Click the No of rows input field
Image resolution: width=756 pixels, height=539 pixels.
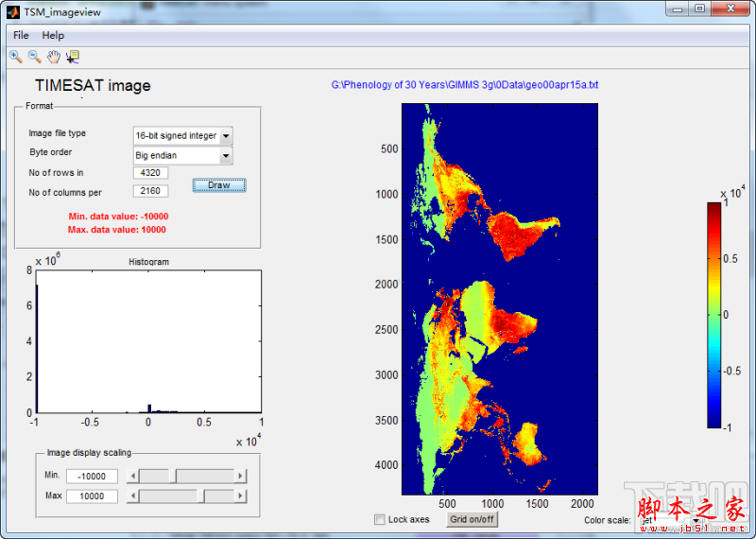(151, 173)
